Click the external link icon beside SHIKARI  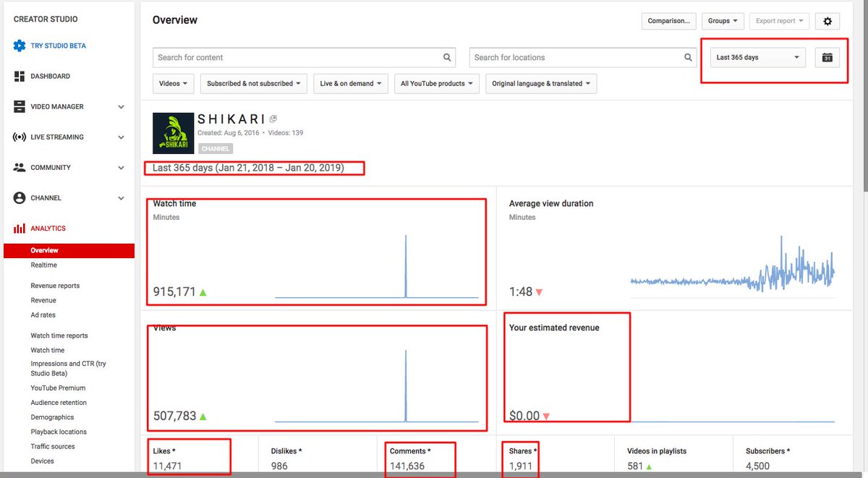tap(273, 119)
